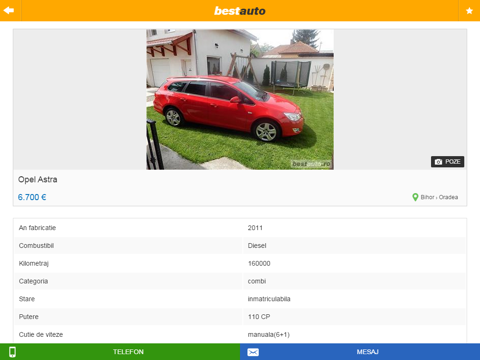This screenshot has height=360, width=480.
Task: Select the inmatriculabila status value
Action: (x=269, y=299)
